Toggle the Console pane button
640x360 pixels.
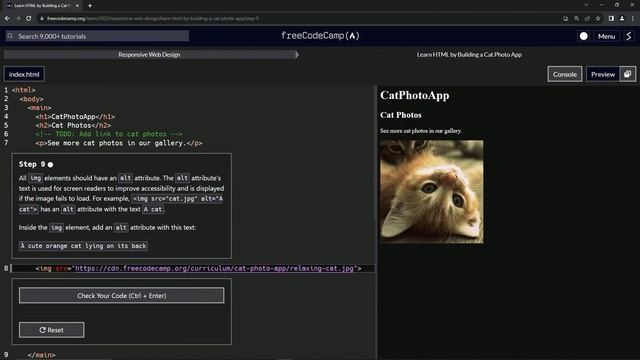565,74
